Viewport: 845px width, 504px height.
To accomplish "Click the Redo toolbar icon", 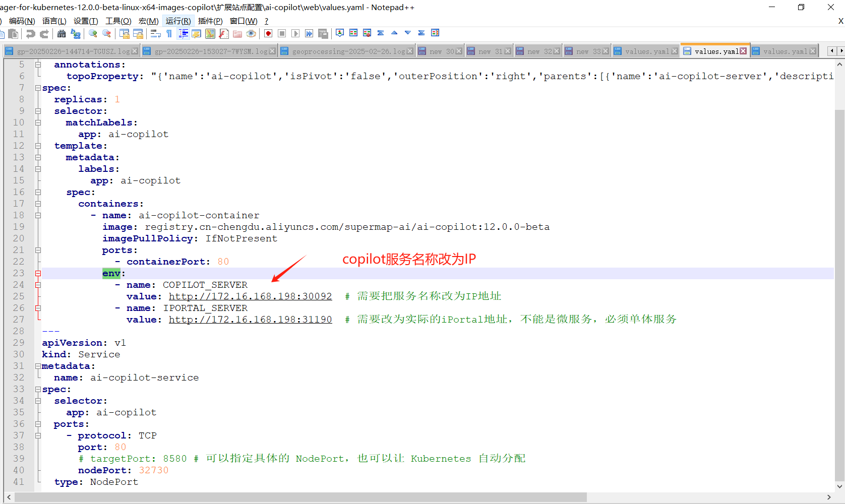I will [44, 34].
